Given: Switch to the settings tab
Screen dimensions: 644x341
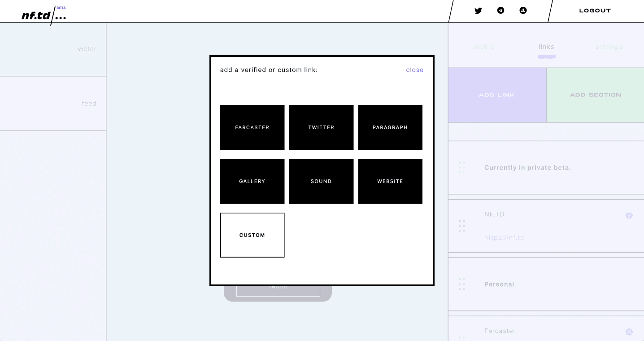Looking at the screenshot, I should pos(609,47).
